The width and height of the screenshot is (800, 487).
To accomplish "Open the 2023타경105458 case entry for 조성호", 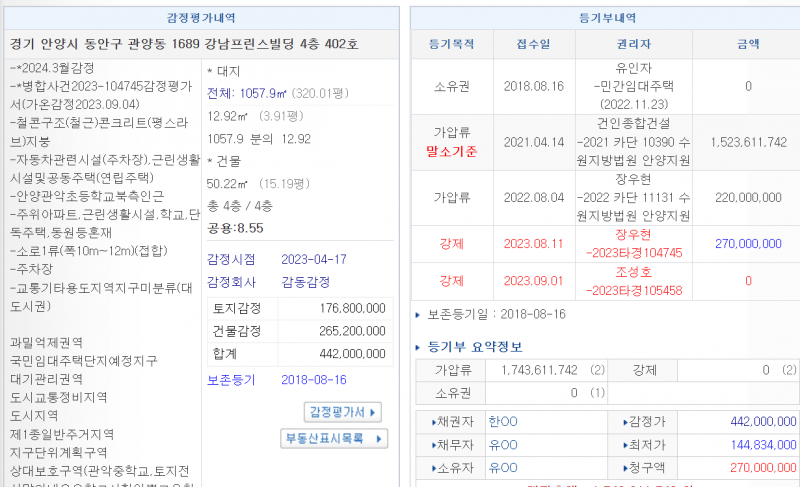I will point(634,290).
